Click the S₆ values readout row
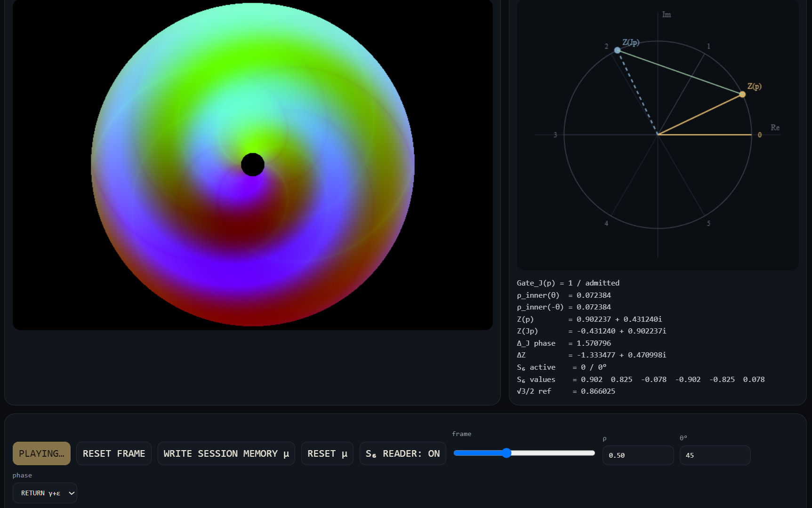The image size is (812, 508). pyautogui.click(x=641, y=379)
